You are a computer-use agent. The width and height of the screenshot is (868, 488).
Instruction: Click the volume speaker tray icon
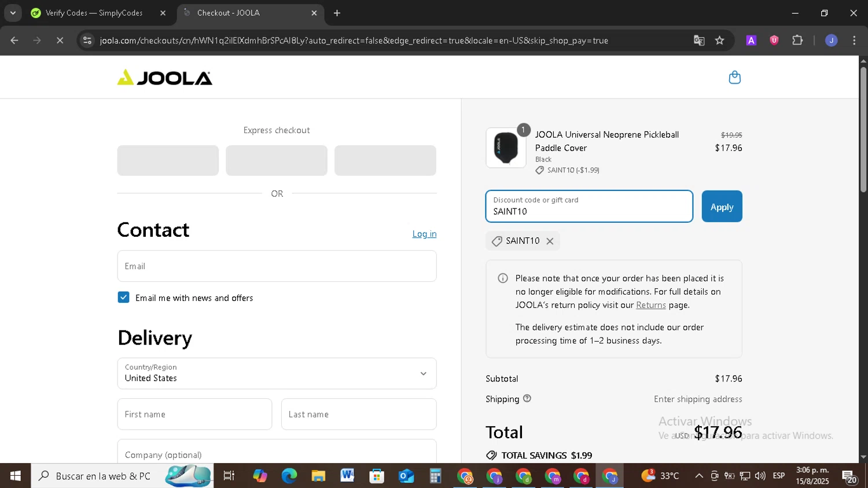pos(760,476)
